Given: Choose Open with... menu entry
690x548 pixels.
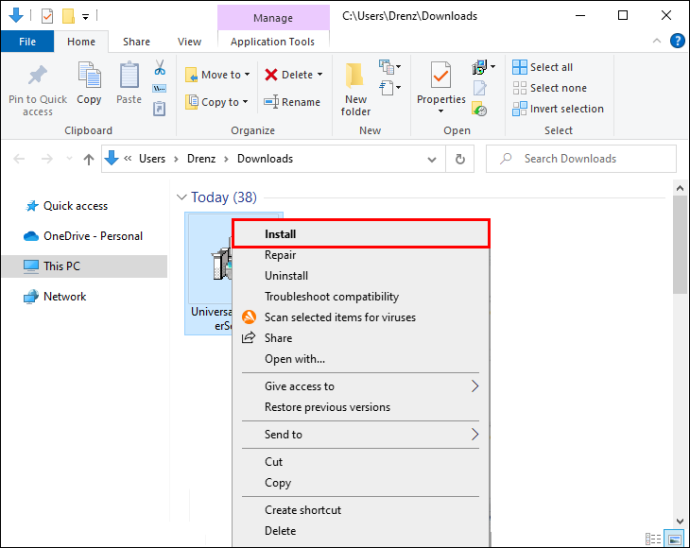Looking at the screenshot, I should click(360, 359).
